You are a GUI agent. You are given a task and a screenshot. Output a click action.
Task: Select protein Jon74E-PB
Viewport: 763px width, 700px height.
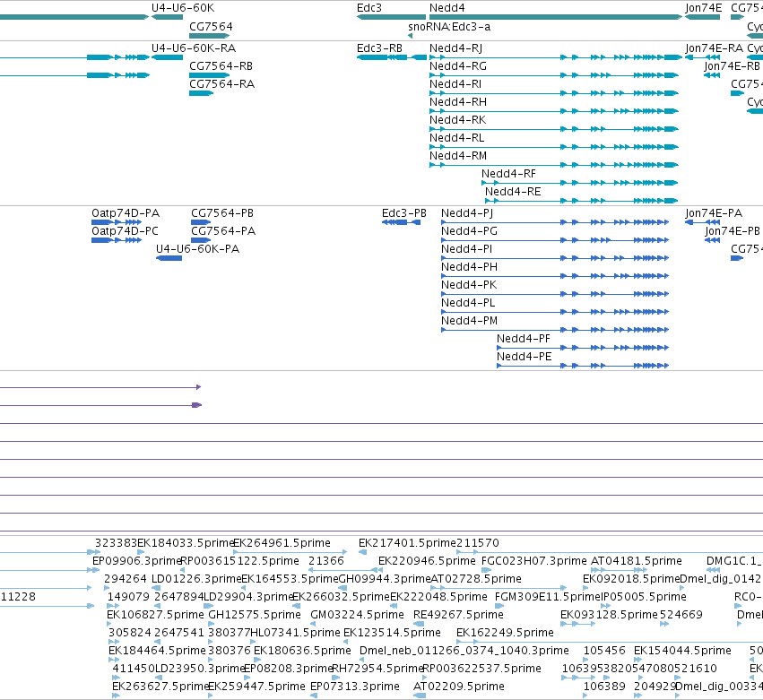(x=713, y=240)
